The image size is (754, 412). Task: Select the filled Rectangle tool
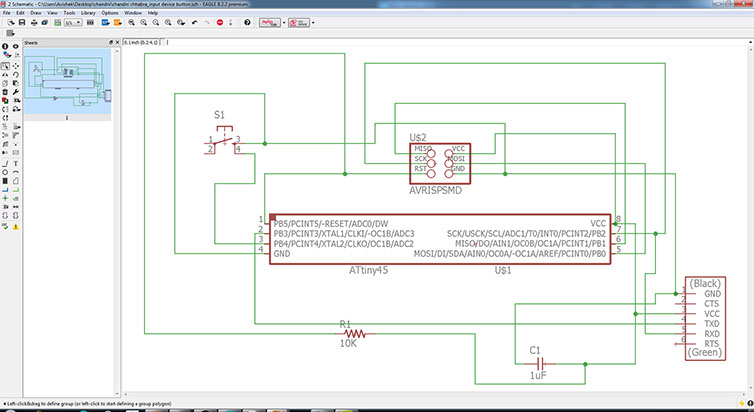point(5,181)
